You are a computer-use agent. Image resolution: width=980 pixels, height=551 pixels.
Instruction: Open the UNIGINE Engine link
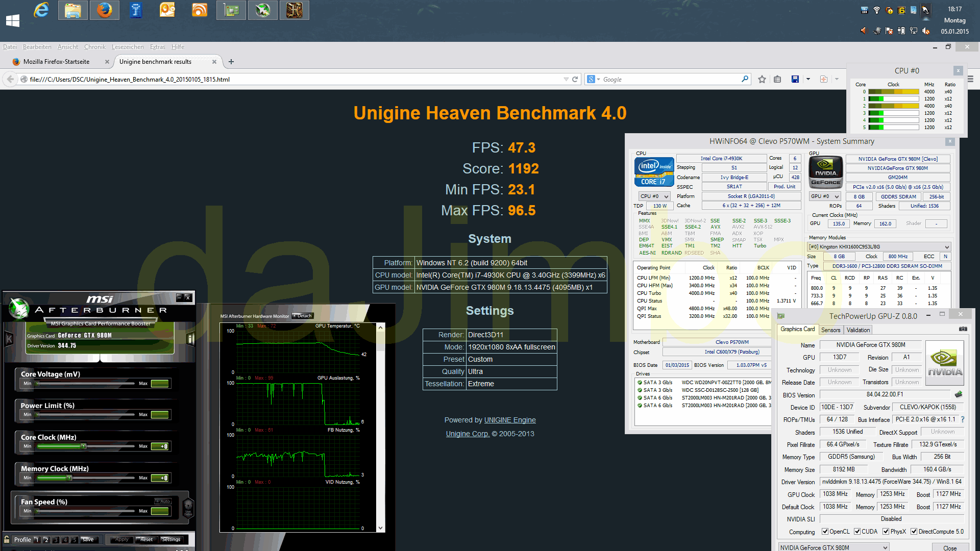click(x=510, y=420)
